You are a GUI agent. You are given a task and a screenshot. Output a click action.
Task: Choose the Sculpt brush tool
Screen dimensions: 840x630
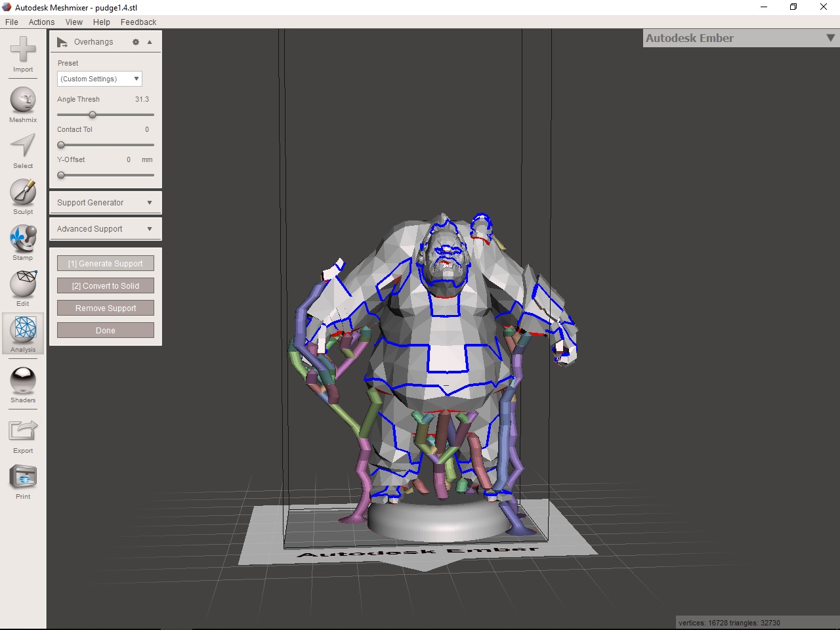[23, 196]
